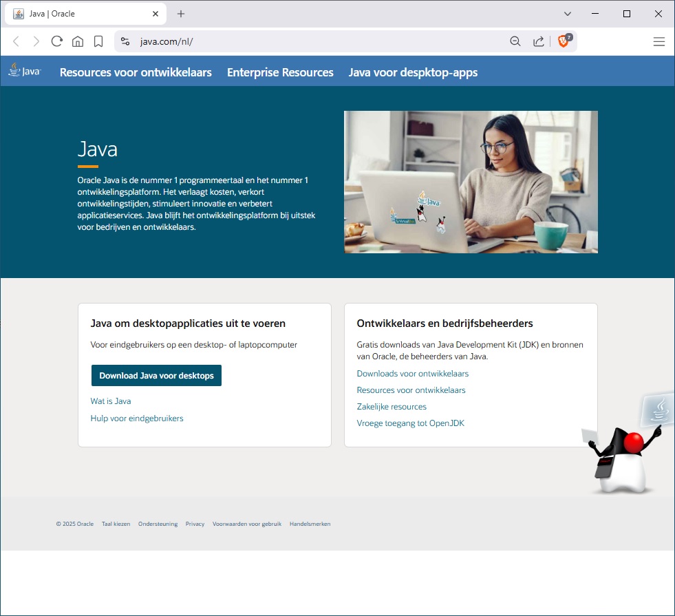View site settings icon beside URL
Image resolution: width=675 pixels, height=616 pixels.
point(125,41)
